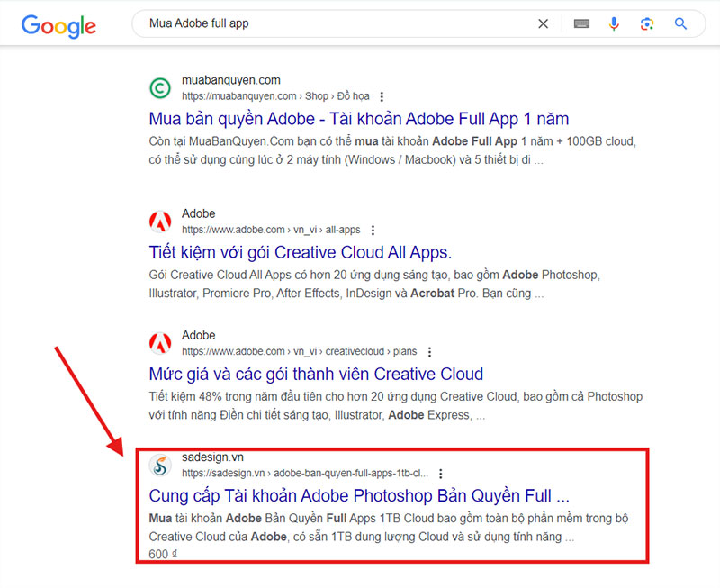Open 'Tiết kiệm với gói Creative Cloud All Apps.'

click(301, 253)
